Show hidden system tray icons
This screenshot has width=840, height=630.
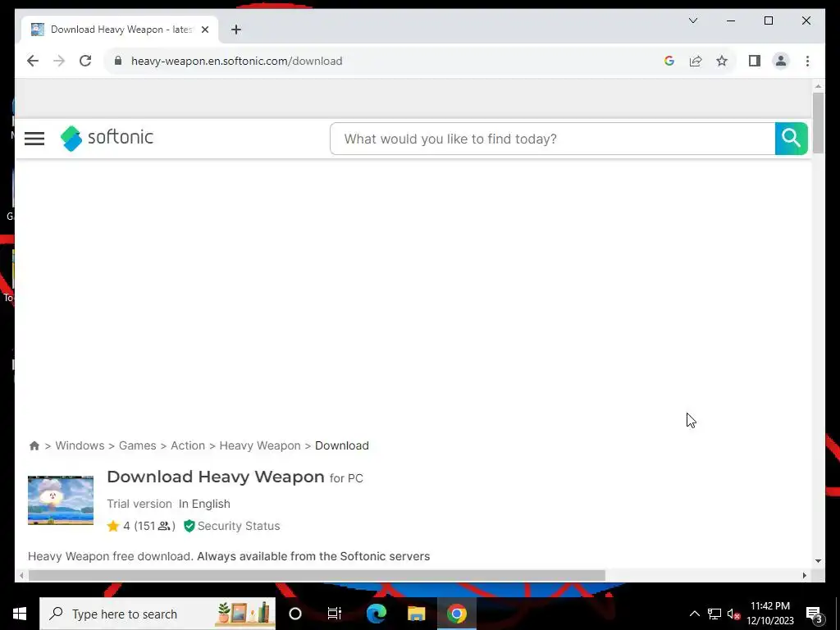tap(694, 614)
